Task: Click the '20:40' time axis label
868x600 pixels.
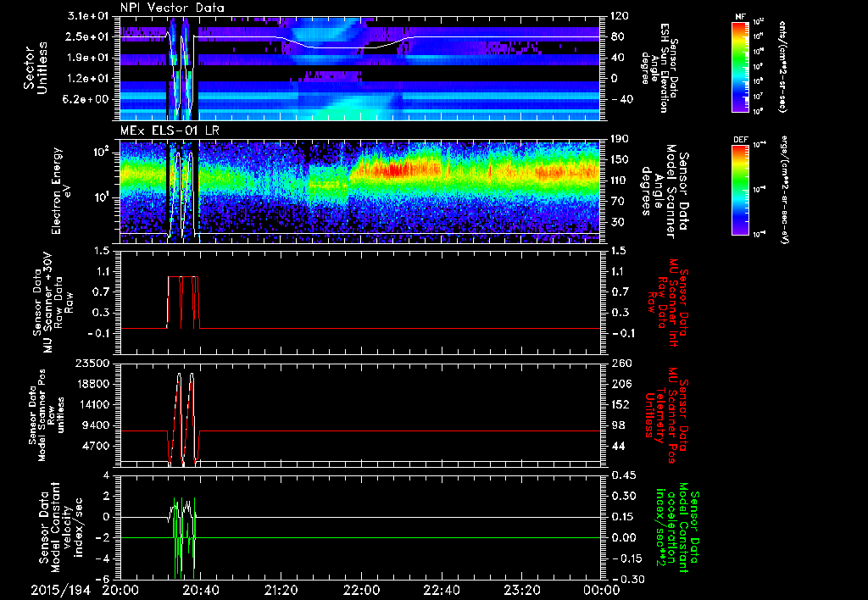Action: coord(200,590)
